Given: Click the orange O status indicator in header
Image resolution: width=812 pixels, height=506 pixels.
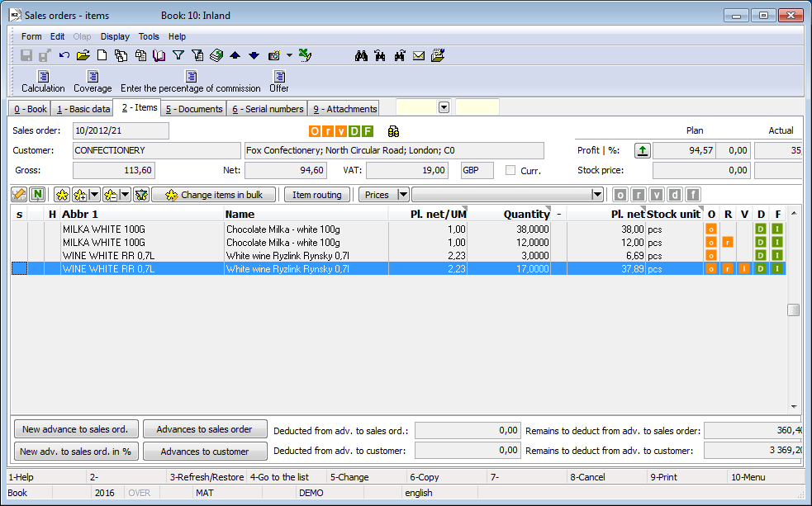Looking at the screenshot, I should (x=315, y=131).
